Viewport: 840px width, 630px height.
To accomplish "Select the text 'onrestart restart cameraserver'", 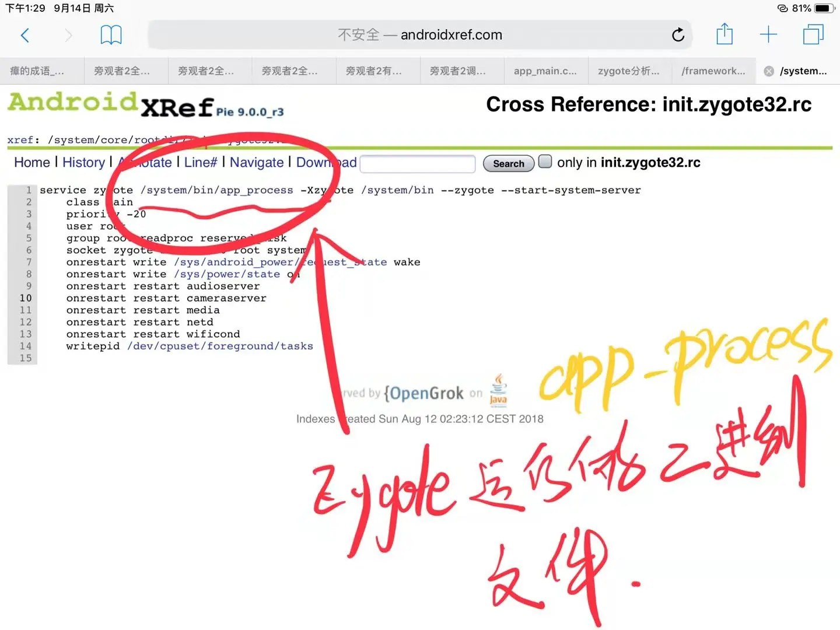I will [166, 298].
